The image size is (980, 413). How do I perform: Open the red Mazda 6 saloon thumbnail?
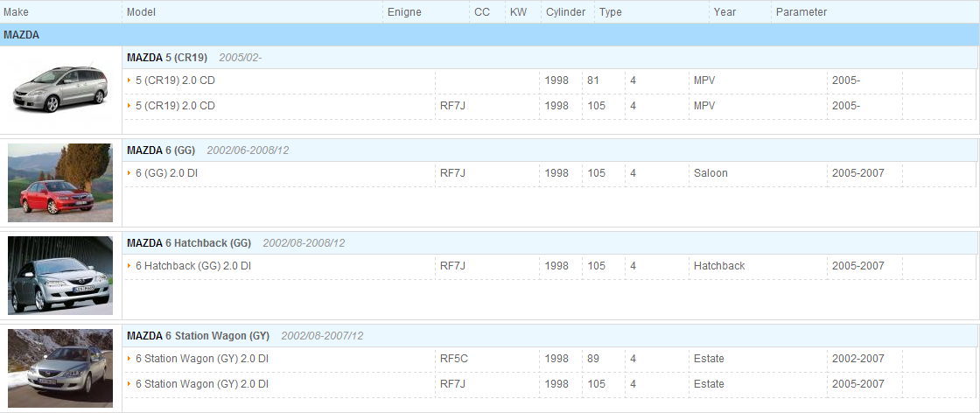point(60,183)
